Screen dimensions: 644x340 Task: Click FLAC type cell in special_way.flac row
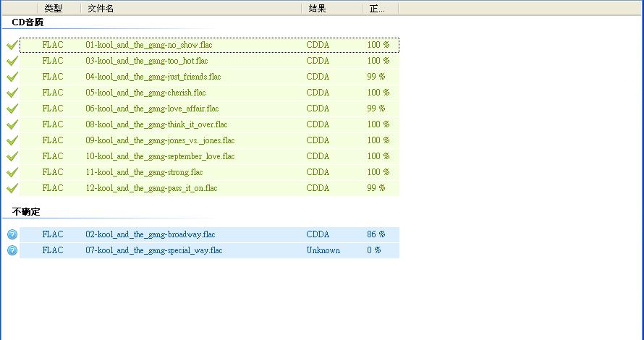click(53, 250)
